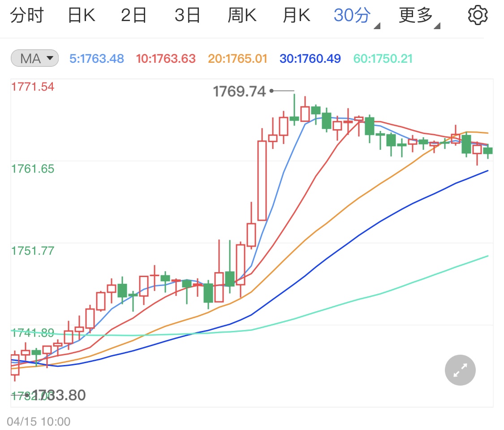Viewport: 504px width, 430px height.
Task: Click the 1771.54 axis price label
Action: coord(33,87)
